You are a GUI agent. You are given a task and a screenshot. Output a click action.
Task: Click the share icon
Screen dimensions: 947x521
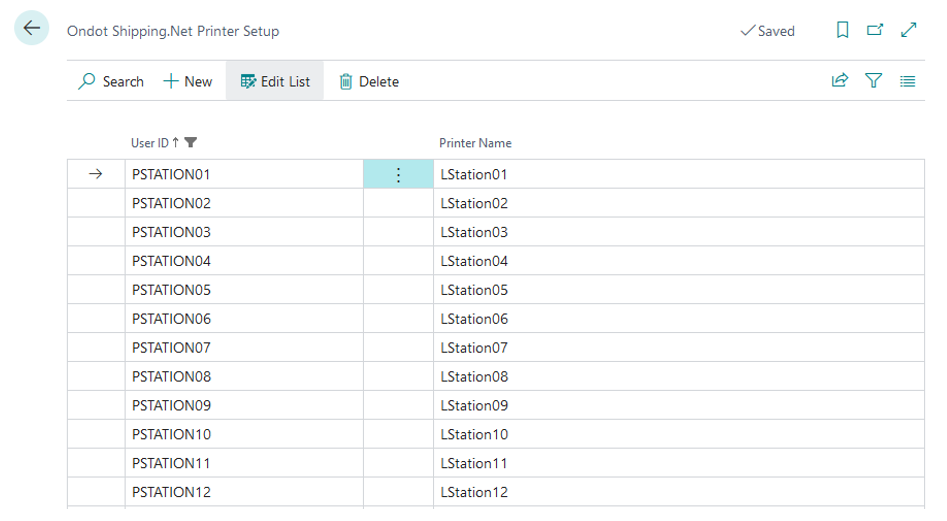click(840, 82)
